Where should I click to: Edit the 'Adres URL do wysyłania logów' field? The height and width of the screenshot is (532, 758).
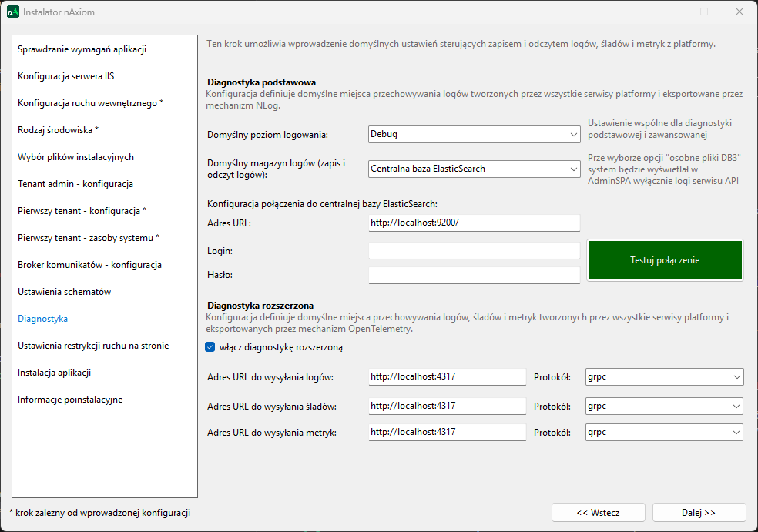coord(447,377)
